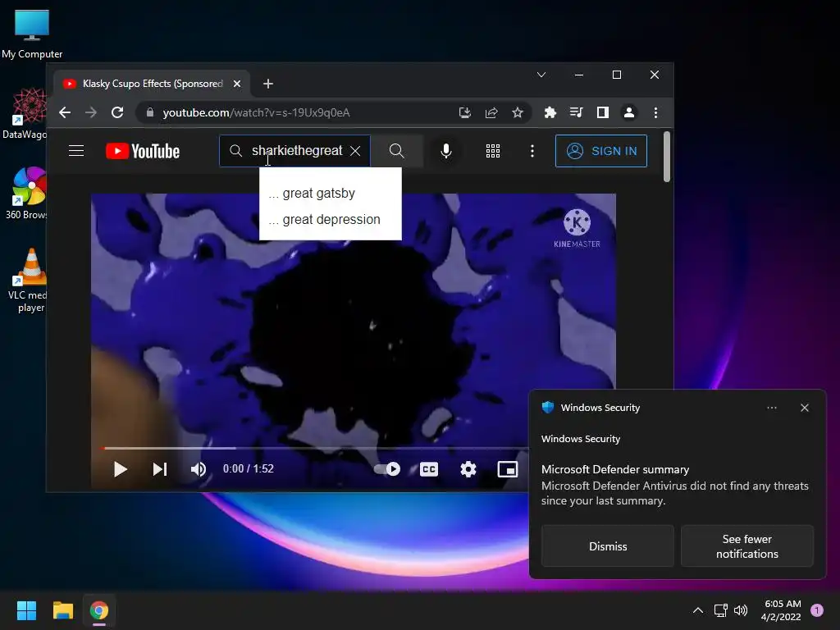
Task: View site info via the lock icon
Action: 150,112
